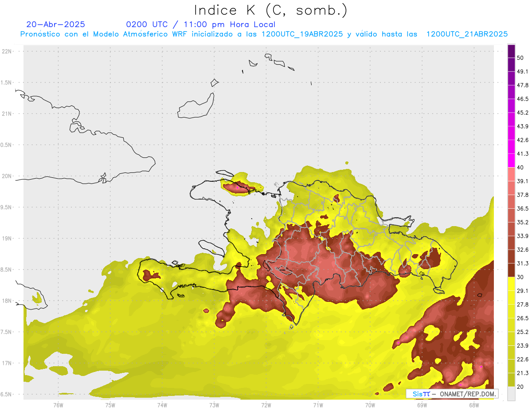
Task: Click the colorbar value '46.5'
Action: (523, 99)
